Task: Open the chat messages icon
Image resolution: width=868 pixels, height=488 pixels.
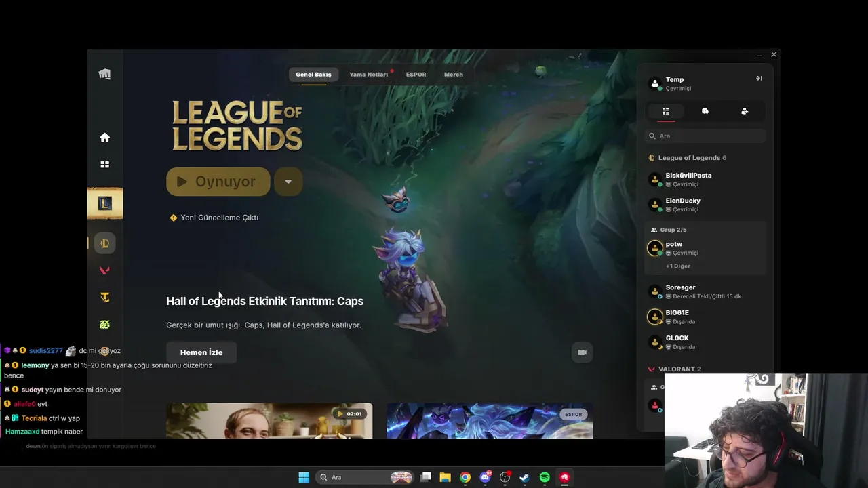Action: point(705,111)
